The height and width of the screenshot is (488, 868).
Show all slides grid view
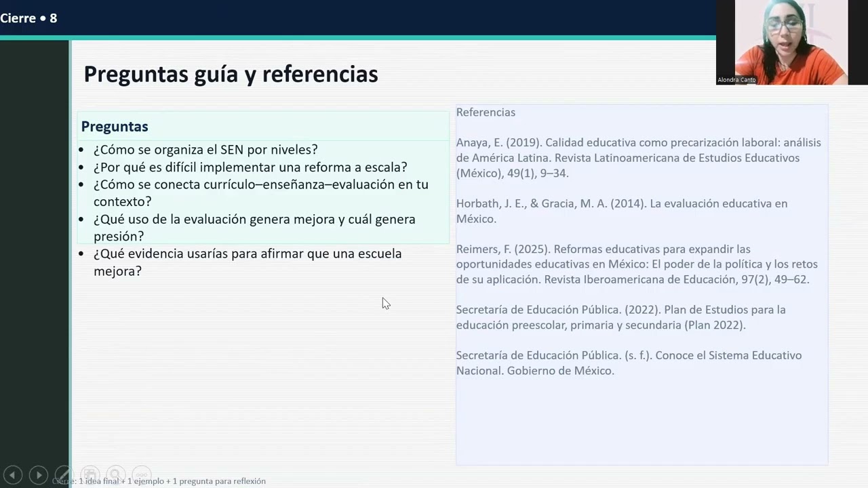[90, 475]
